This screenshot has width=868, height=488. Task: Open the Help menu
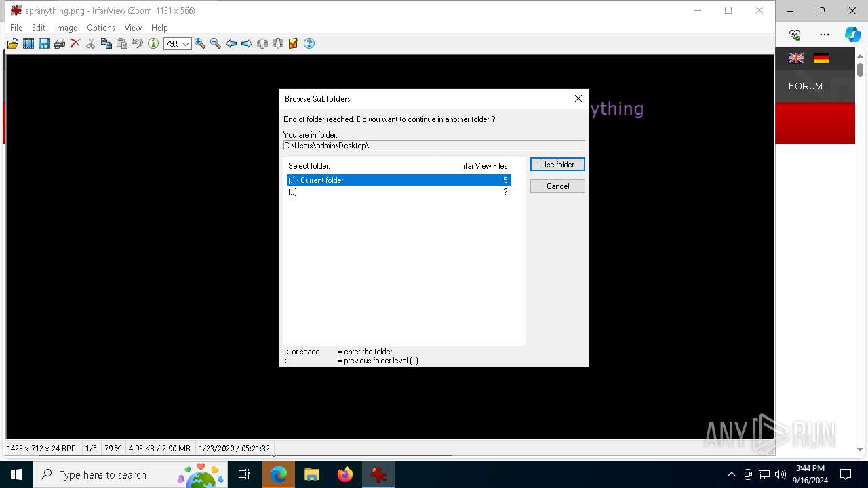(x=159, y=28)
